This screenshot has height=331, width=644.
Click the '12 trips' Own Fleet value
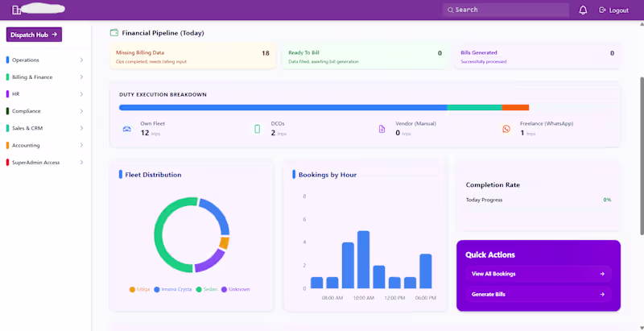point(151,133)
